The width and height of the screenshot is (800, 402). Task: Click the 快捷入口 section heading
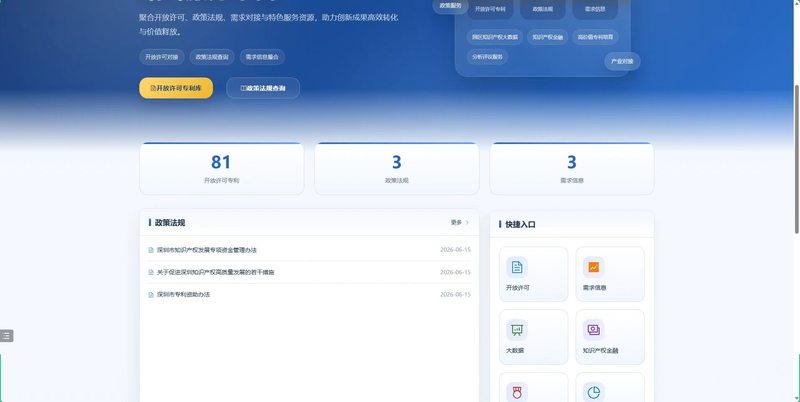[520, 224]
